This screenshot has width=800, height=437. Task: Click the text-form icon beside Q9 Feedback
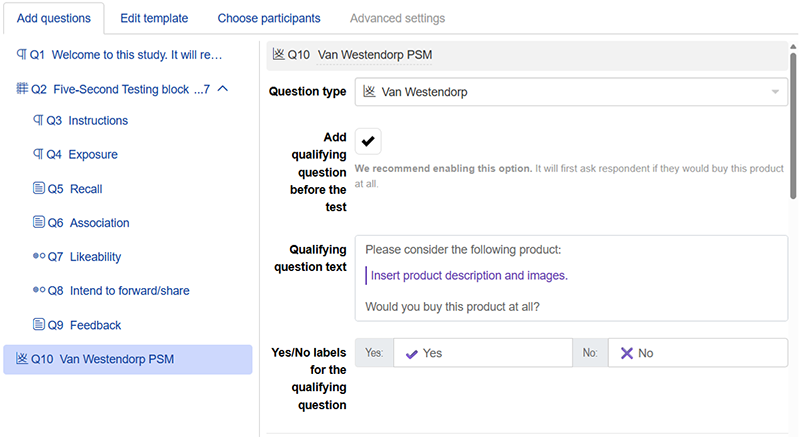(x=39, y=324)
